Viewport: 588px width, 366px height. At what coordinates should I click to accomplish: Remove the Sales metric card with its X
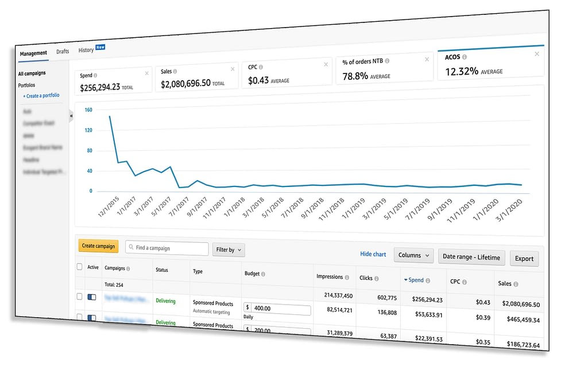233,69
